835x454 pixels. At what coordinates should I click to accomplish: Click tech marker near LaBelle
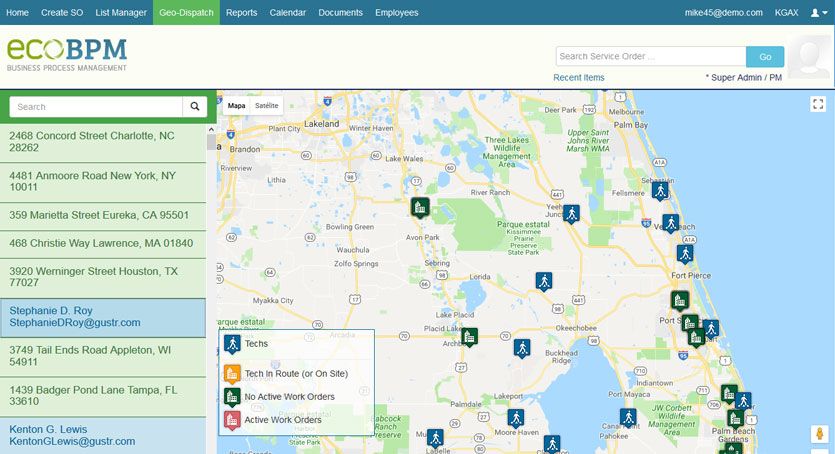point(436,439)
